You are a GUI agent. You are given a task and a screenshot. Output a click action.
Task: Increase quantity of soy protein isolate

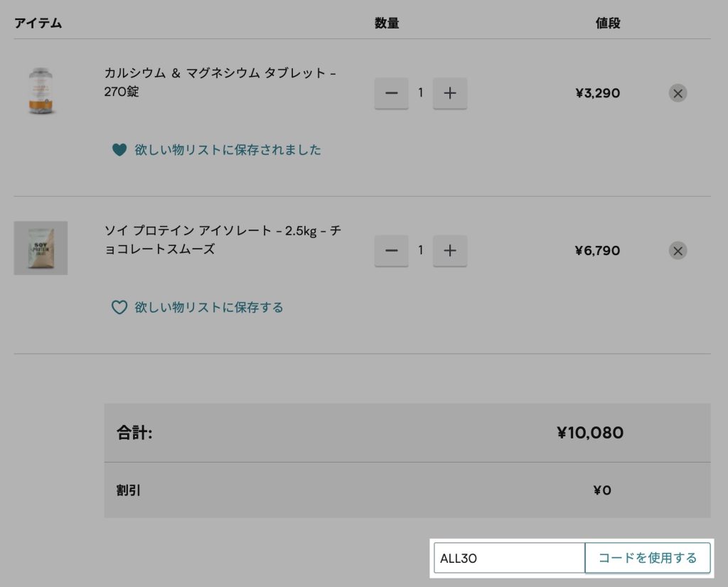tap(449, 251)
